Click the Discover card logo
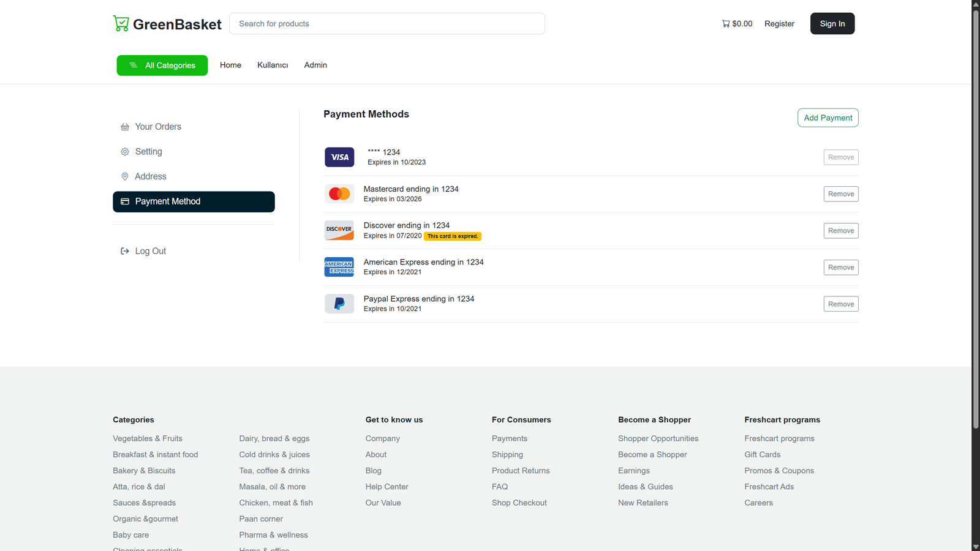The width and height of the screenshot is (980, 551). pyautogui.click(x=339, y=230)
